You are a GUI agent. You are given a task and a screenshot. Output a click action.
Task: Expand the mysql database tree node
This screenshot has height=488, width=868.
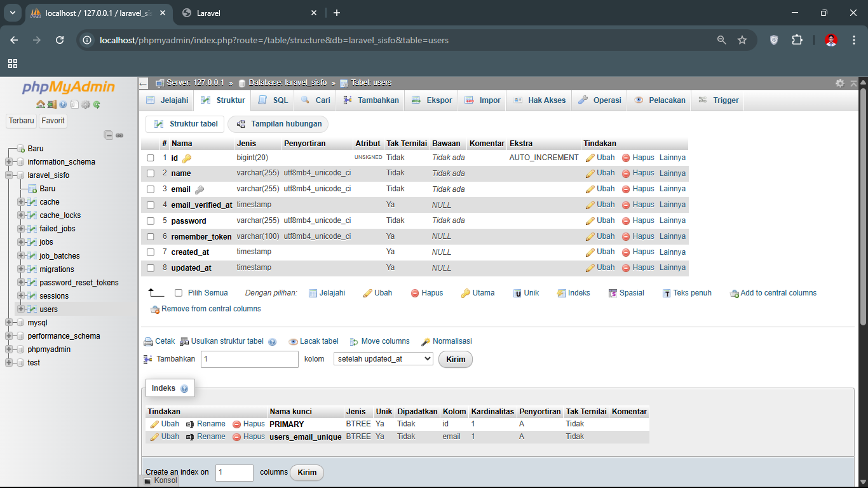click(x=10, y=323)
